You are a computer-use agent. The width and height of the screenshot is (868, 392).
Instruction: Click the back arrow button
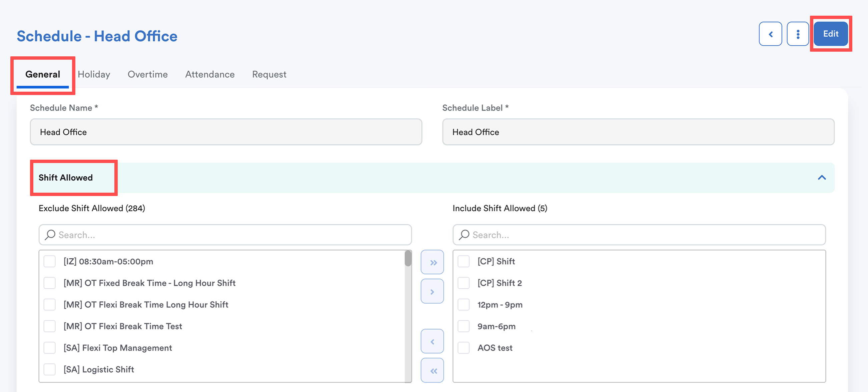click(770, 34)
